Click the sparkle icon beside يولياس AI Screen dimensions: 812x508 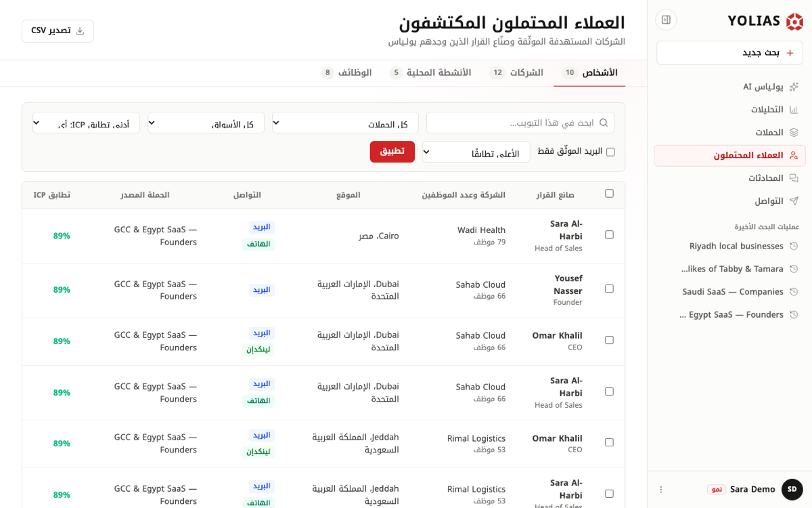click(794, 87)
